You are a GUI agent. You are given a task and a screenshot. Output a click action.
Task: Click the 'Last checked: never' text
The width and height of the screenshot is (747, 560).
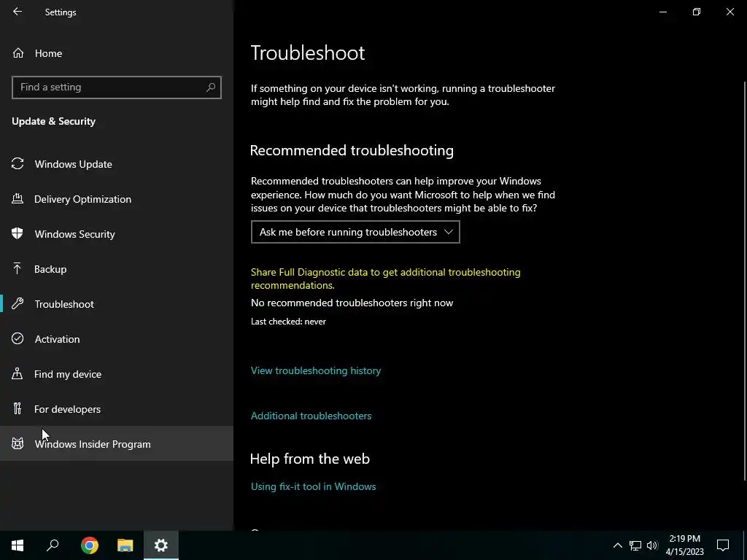pyautogui.click(x=288, y=322)
